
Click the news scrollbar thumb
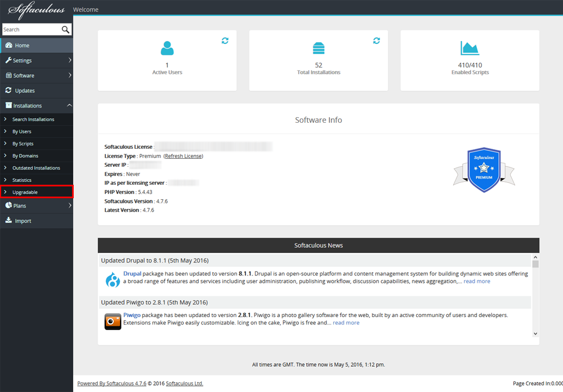pyautogui.click(x=535, y=264)
